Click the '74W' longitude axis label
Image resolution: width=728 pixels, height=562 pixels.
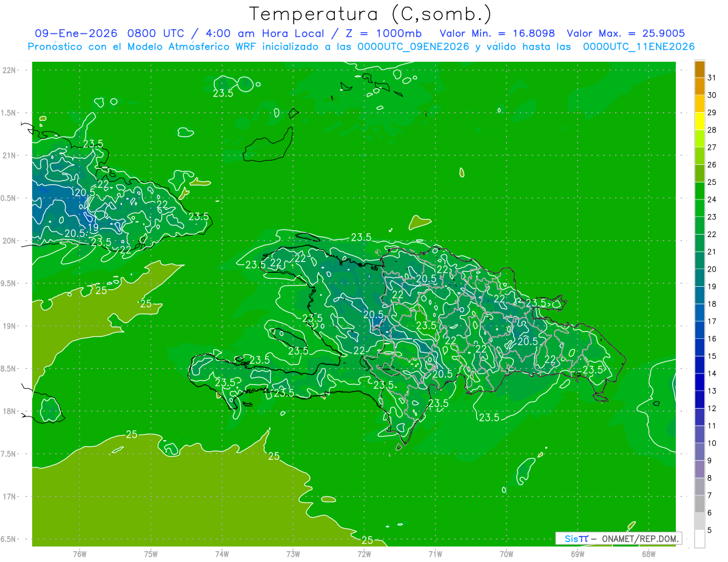(222, 554)
